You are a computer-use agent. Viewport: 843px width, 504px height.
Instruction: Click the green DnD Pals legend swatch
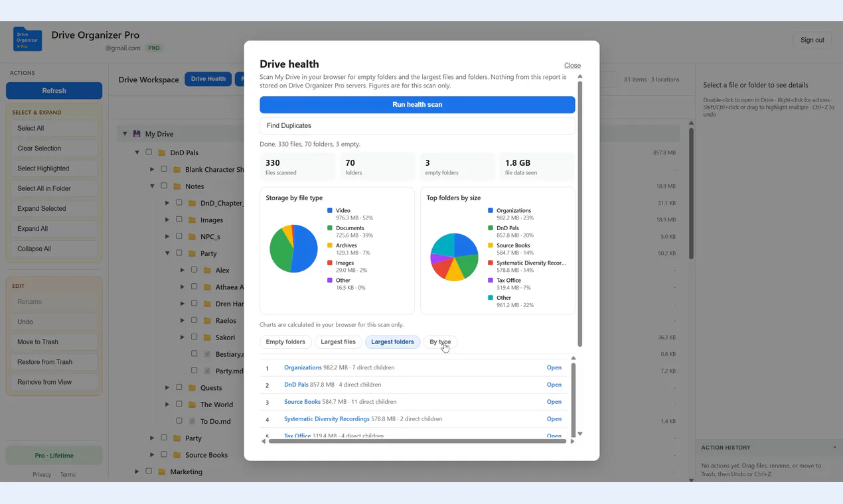(x=491, y=227)
